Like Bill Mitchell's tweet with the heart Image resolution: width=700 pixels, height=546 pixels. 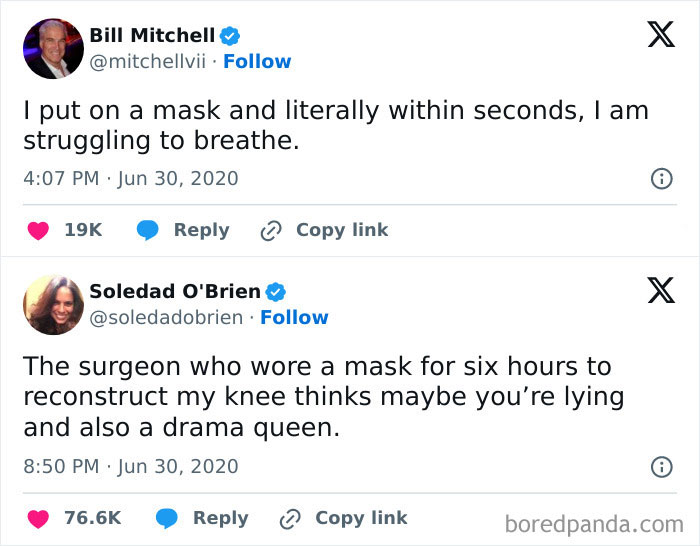(38, 230)
